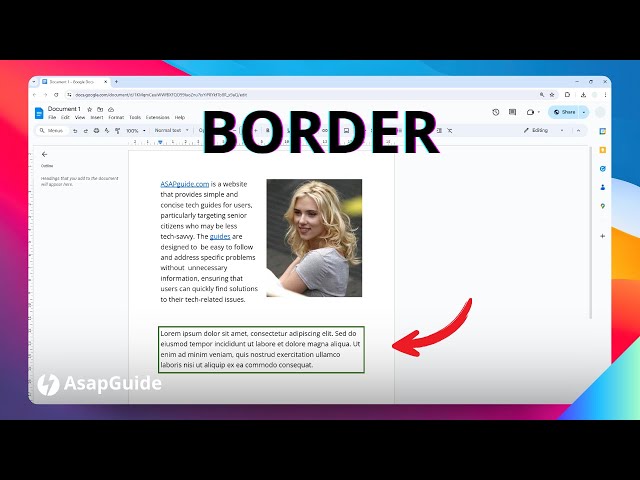Viewport: 640px width, 480px height.
Task: Select the paint format tool
Action: pyautogui.click(x=118, y=131)
